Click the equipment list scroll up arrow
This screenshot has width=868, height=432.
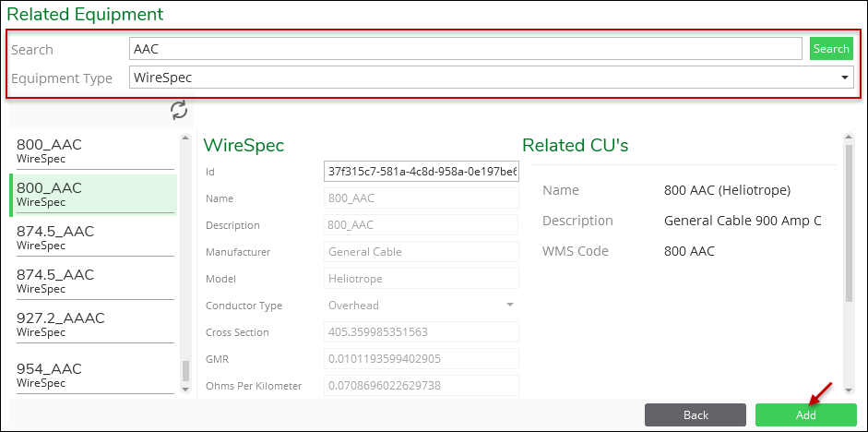(185, 138)
